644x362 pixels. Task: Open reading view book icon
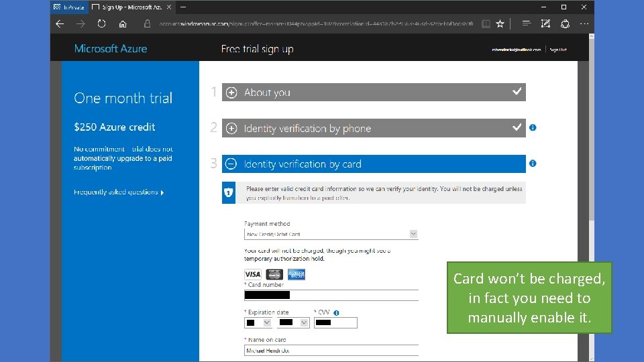click(486, 24)
